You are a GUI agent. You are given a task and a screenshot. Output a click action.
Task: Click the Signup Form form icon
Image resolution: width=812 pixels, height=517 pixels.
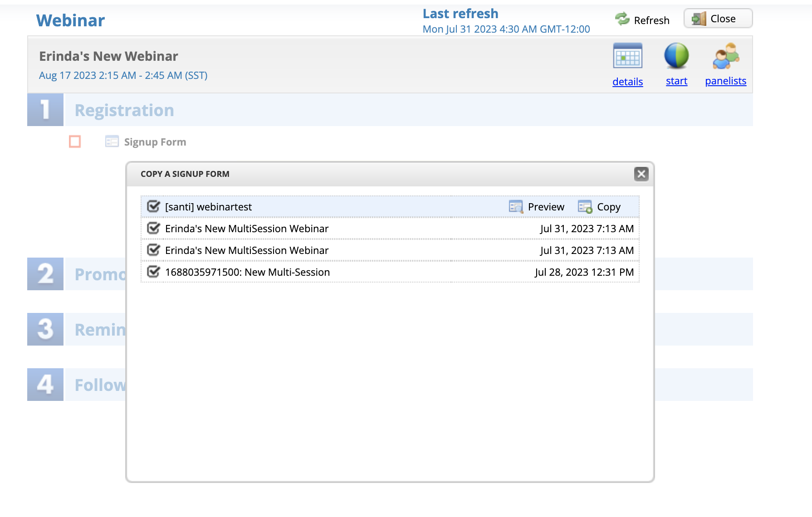[112, 141]
